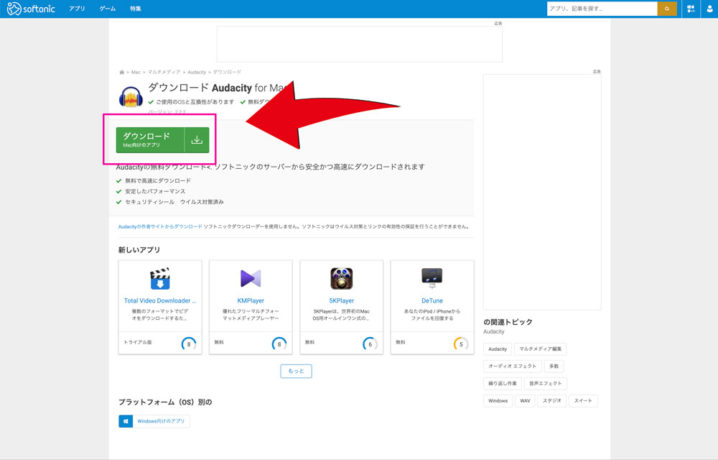Click the KMPlayer purple play icon
Viewport: 718px width, 460px height.
[x=250, y=278]
